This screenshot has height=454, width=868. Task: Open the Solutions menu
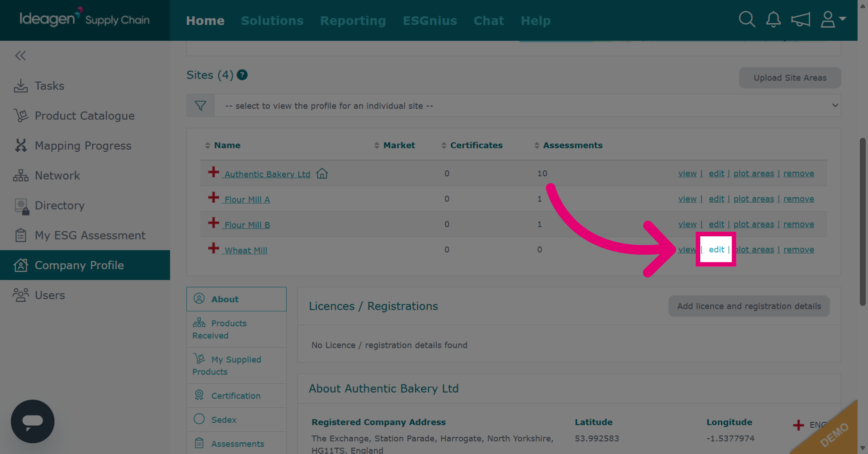click(272, 21)
